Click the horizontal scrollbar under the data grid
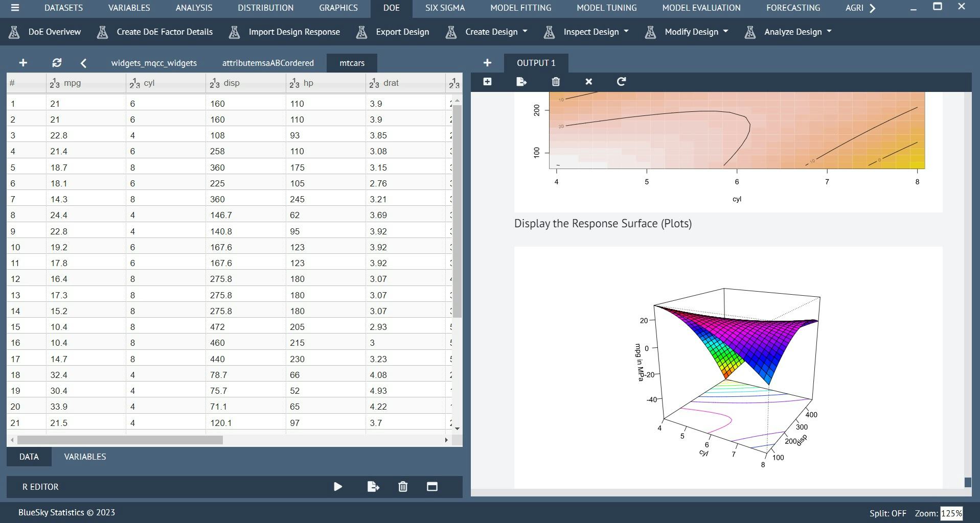The image size is (980, 523). click(118, 439)
